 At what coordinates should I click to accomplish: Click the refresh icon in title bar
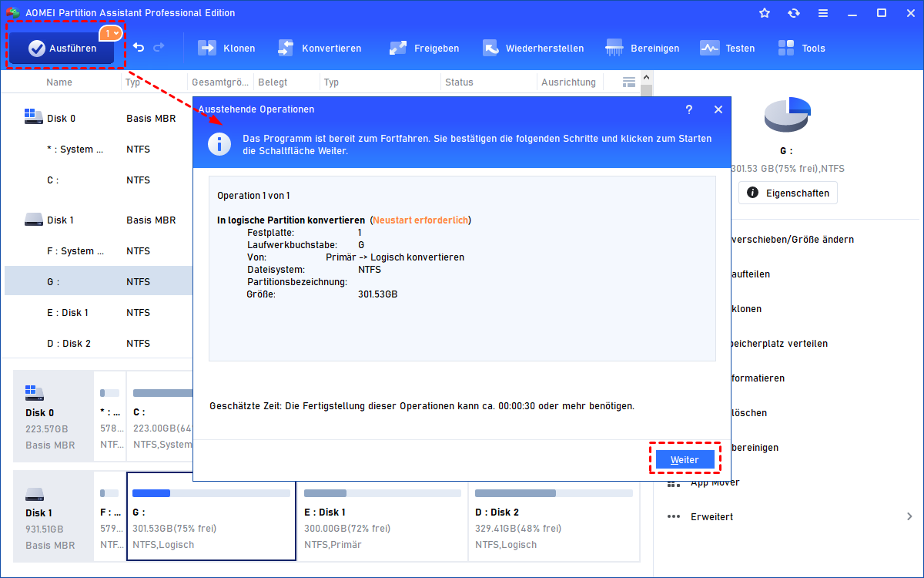tap(794, 13)
